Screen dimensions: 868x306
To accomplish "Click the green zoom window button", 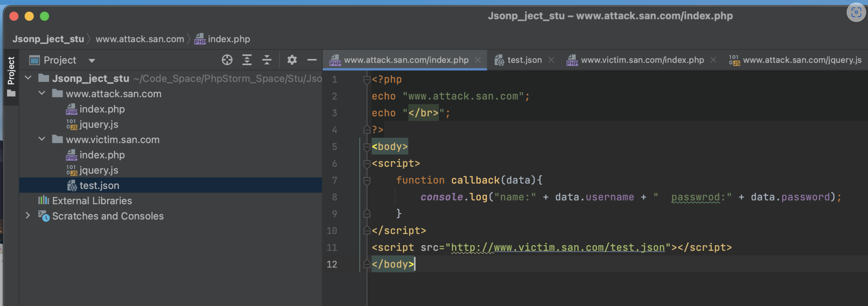I will [x=44, y=16].
